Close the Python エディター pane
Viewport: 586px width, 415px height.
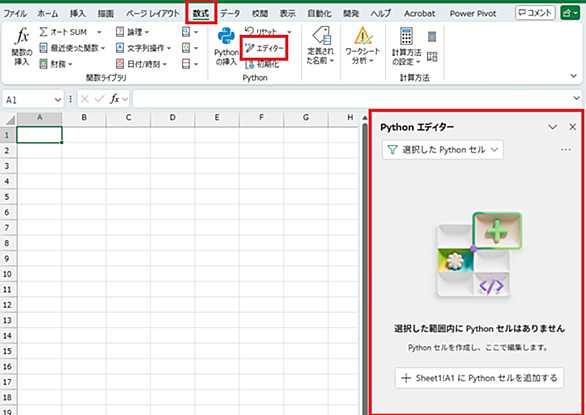pyautogui.click(x=573, y=127)
